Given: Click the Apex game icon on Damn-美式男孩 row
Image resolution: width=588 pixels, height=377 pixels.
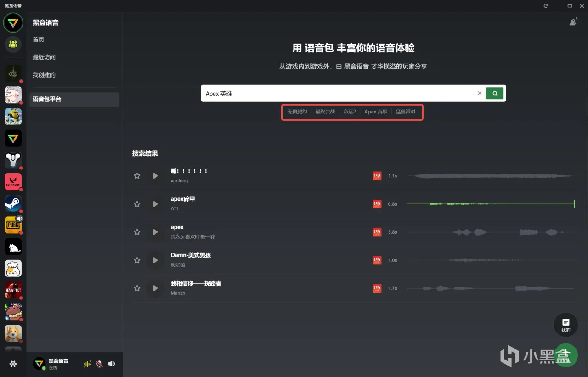Looking at the screenshot, I should pyautogui.click(x=377, y=260).
